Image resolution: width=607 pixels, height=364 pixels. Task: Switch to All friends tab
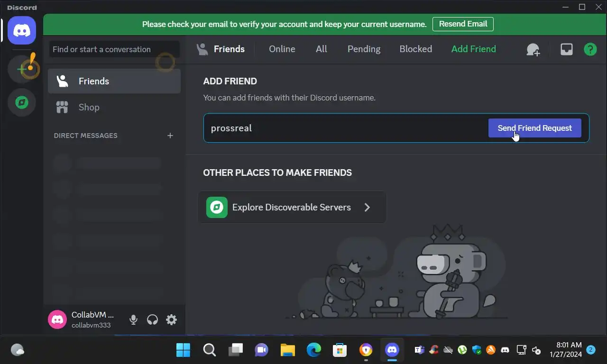click(x=322, y=49)
